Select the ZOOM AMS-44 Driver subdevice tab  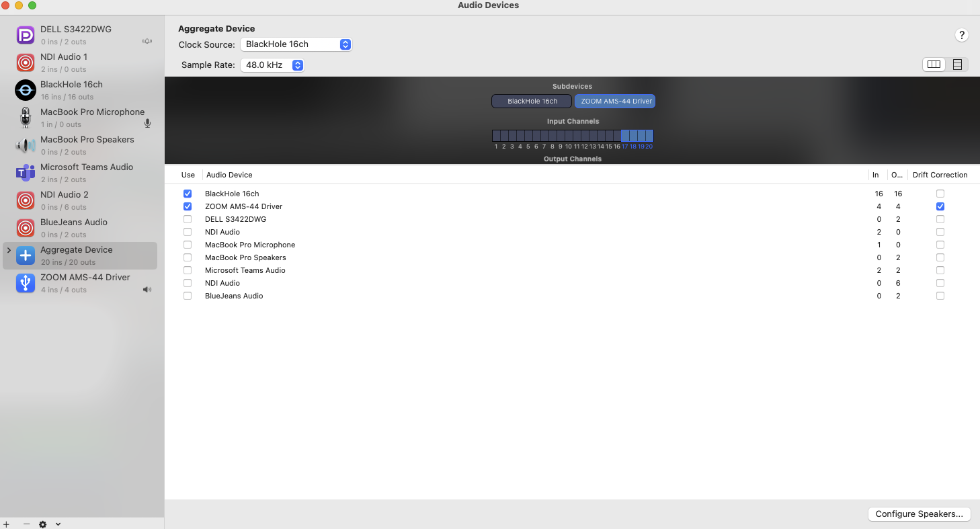point(615,101)
